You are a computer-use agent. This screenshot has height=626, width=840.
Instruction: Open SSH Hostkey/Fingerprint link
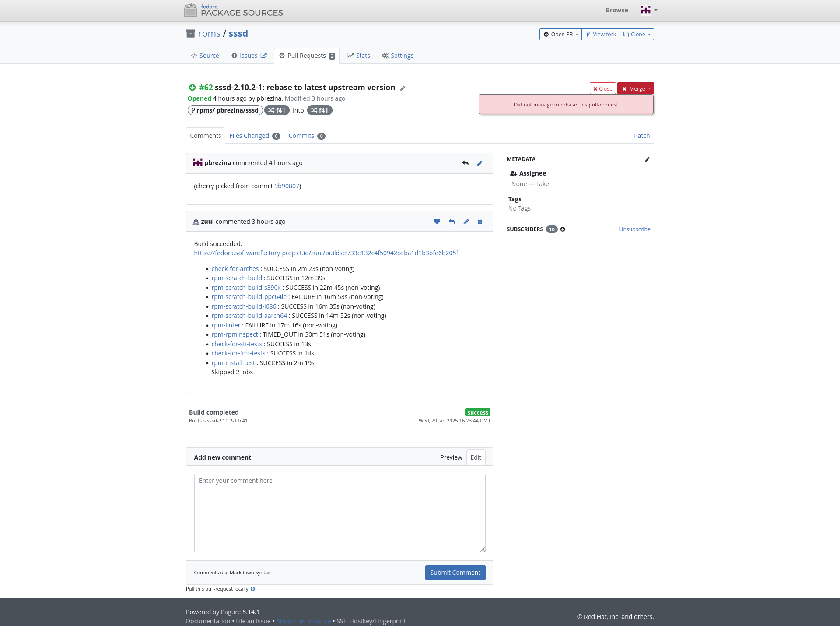point(371,621)
